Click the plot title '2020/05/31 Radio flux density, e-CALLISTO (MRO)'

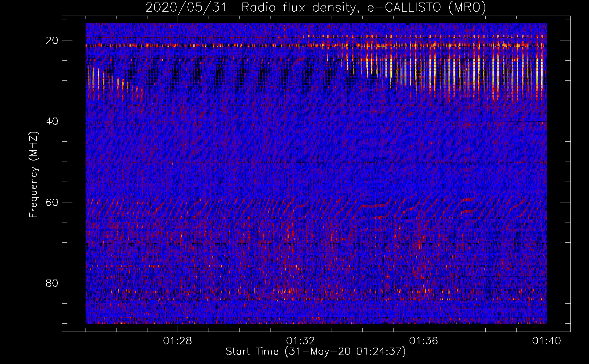click(316, 7)
